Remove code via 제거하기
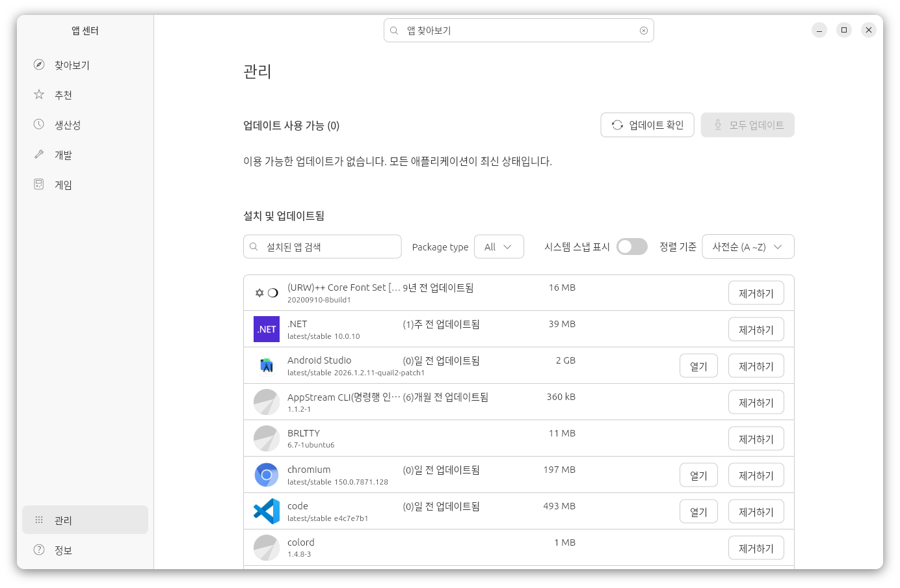This screenshot has height=588, width=900. [756, 511]
